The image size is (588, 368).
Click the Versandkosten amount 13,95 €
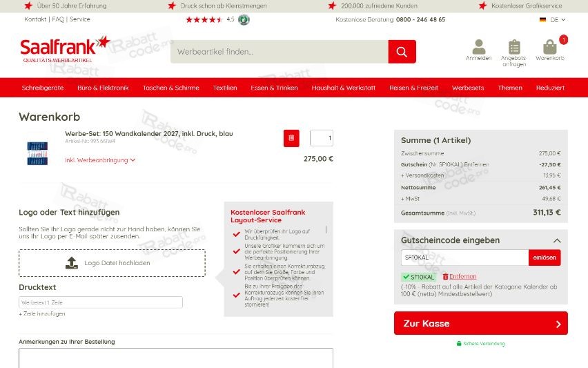coord(552,175)
